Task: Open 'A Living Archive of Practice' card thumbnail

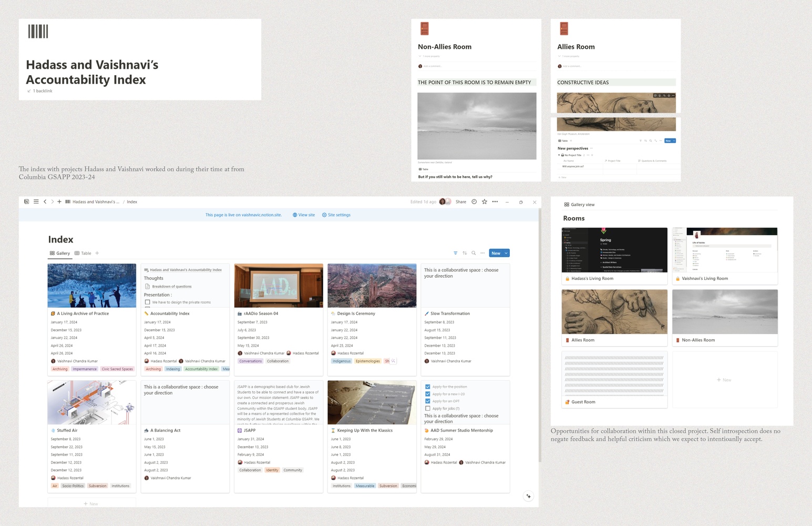Action: [x=92, y=286]
